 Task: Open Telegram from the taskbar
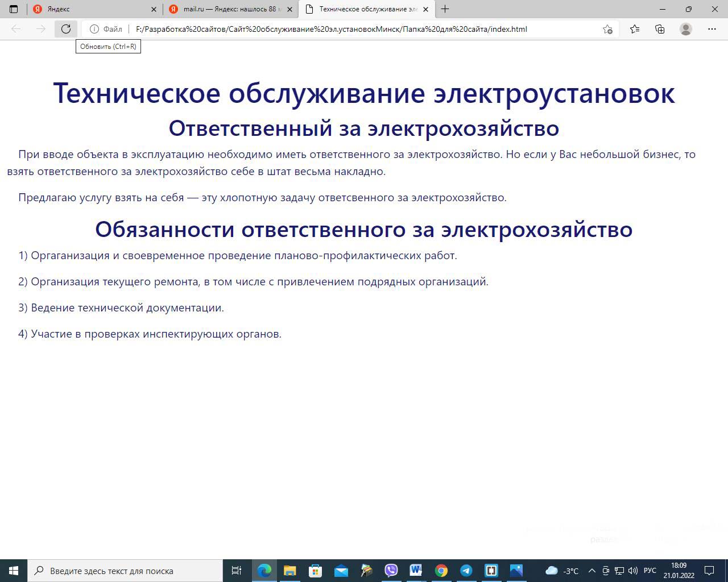tap(466, 571)
